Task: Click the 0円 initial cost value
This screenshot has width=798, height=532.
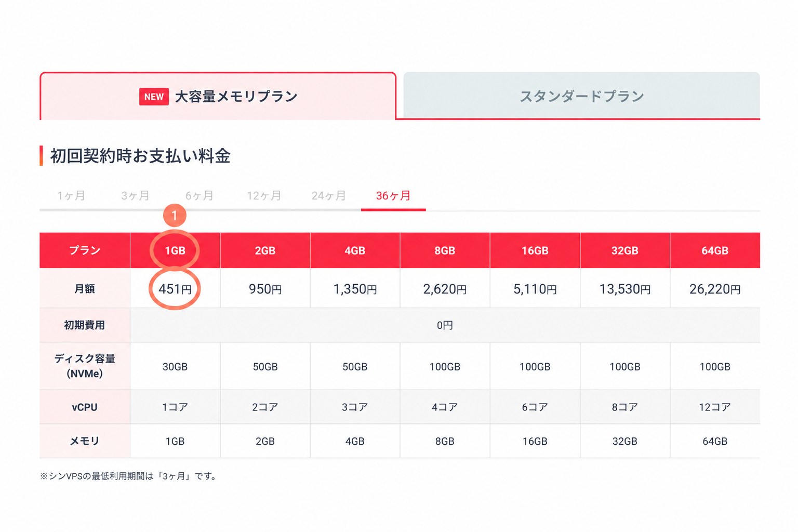Action: [445, 325]
